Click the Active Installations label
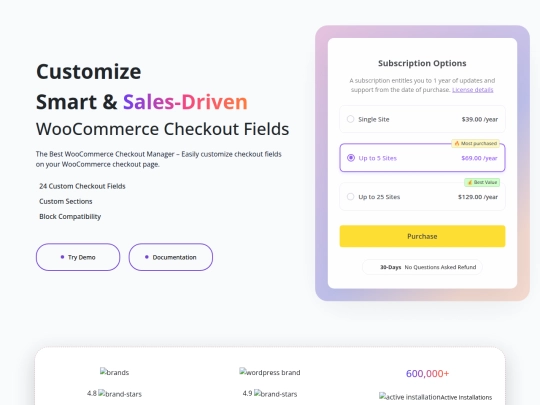Image resolution: width=540 pixels, height=405 pixels. [x=466, y=397]
